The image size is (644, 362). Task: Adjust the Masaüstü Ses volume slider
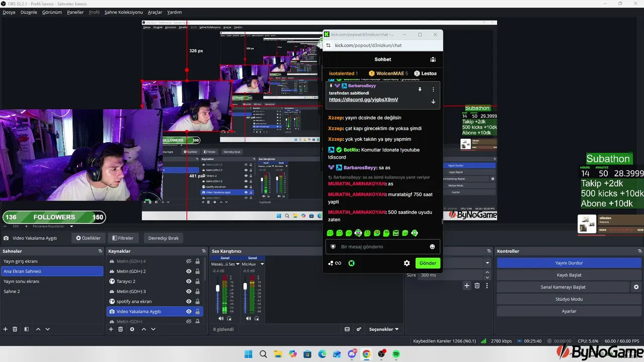(218, 288)
